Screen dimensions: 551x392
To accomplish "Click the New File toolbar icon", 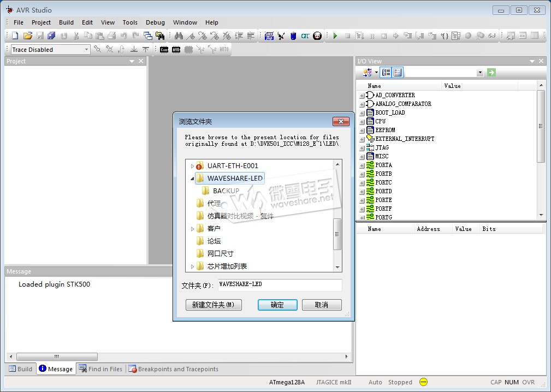I will 15,36.
